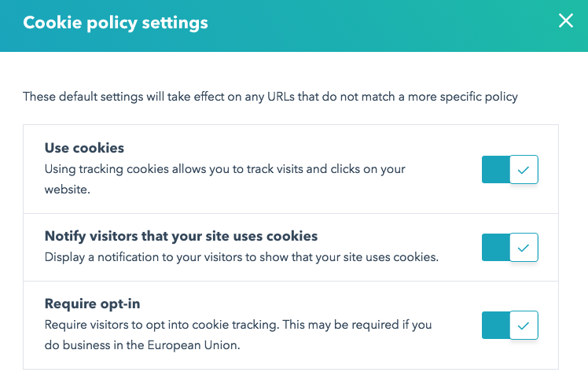This screenshot has height=383, width=588.
Task: Click "Notify visitors that your site uses cookies" heading
Action: [181, 236]
